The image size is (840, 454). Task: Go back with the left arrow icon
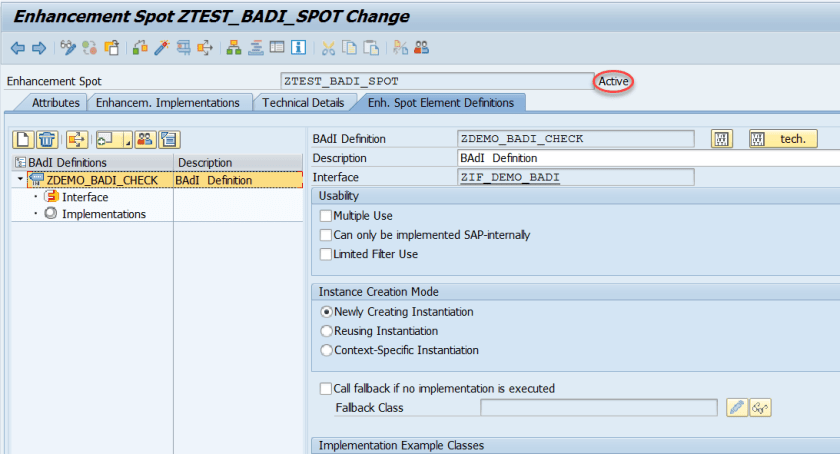(x=18, y=48)
